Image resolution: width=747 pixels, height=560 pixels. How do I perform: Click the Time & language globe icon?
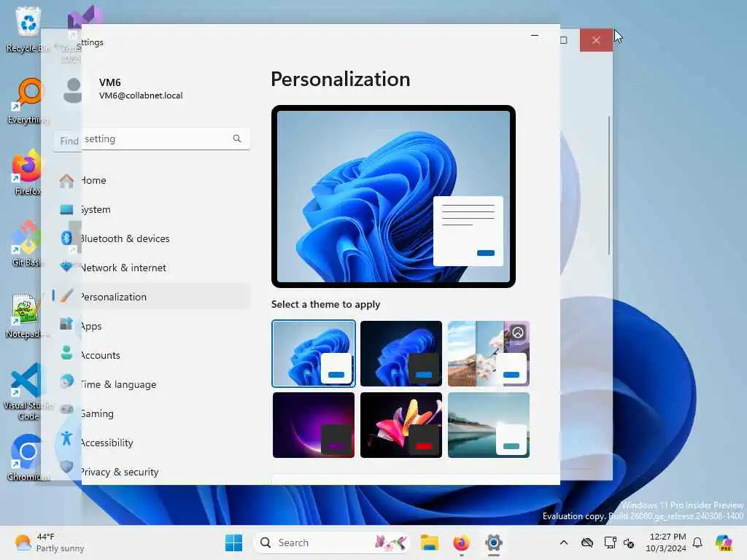pos(66,381)
